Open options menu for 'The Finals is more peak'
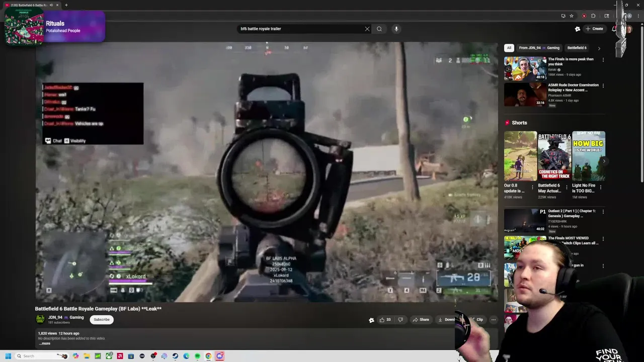 pos(603,60)
